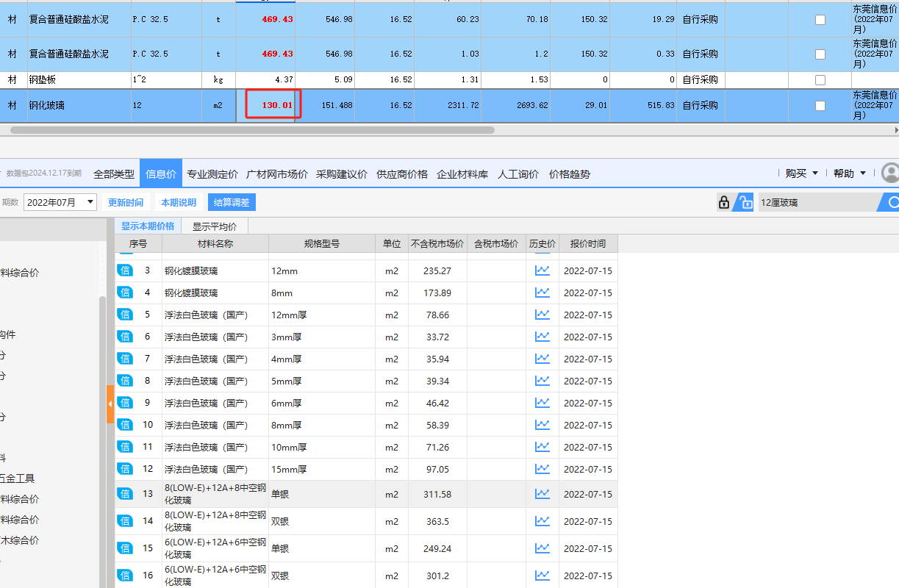Screen dimensions: 899x588
Task: Open history chart for 浮法白色玻璃 5mm厚
Action: coord(542,381)
